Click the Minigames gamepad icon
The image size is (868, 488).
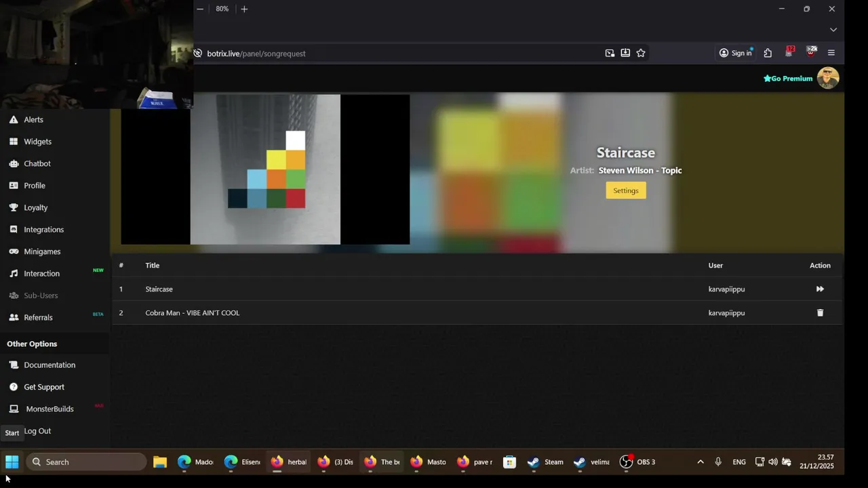14,251
